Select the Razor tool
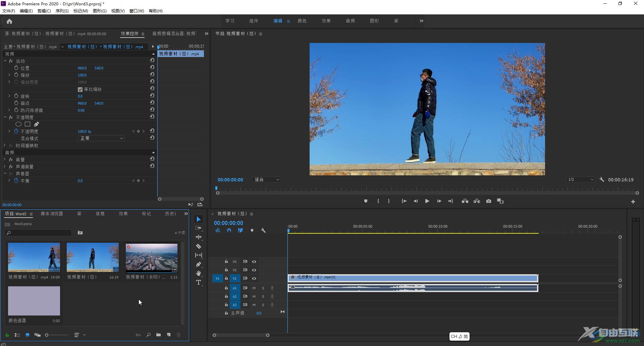Image resolution: width=644 pixels, height=346 pixels. [x=199, y=246]
